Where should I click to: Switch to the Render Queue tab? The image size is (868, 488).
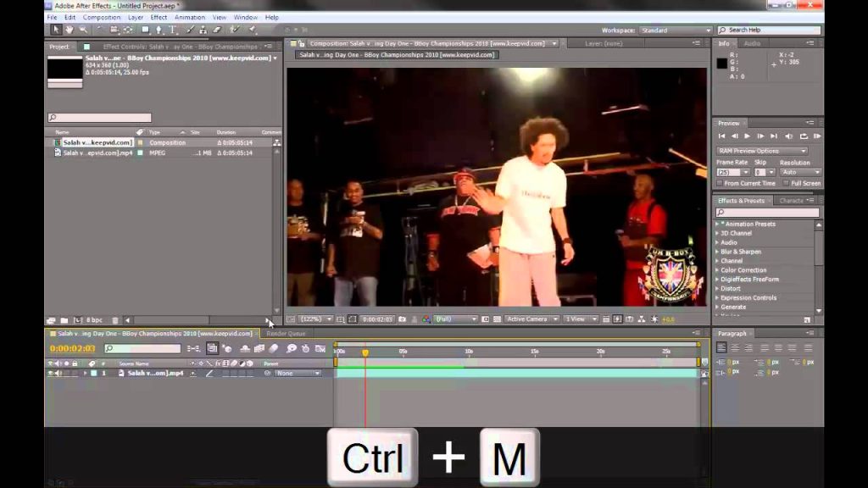tap(286, 334)
